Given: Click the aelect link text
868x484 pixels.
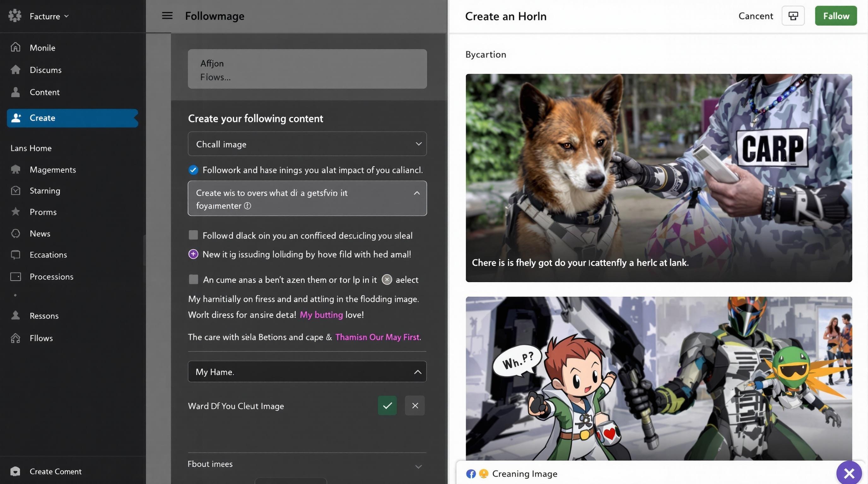Looking at the screenshot, I should click(x=407, y=280).
